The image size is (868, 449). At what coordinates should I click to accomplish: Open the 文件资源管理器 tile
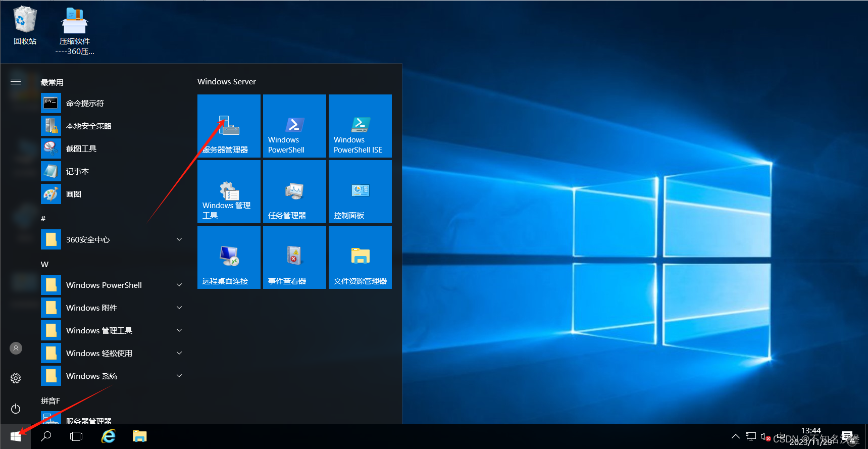[360, 257]
